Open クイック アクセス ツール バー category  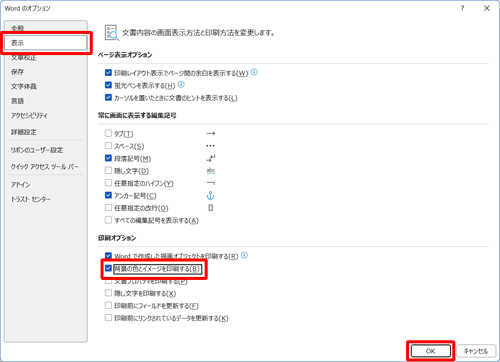tap(45, 167)
